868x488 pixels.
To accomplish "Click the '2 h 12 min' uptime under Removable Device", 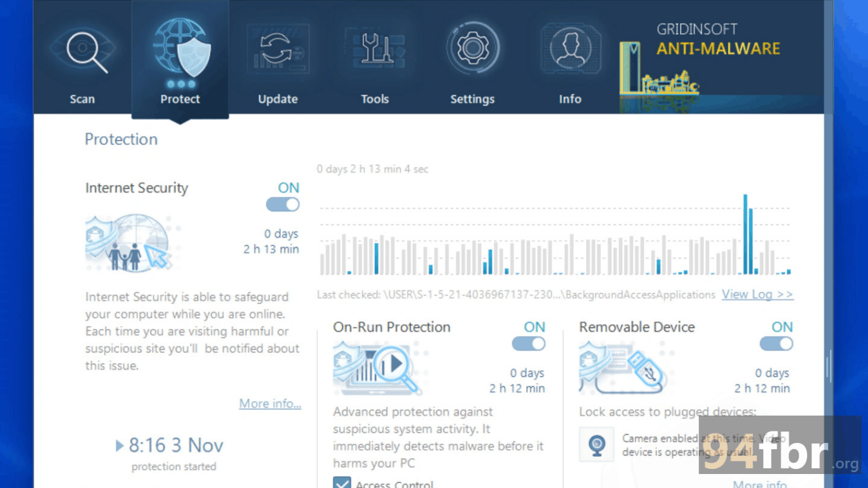I will point(763,388).
